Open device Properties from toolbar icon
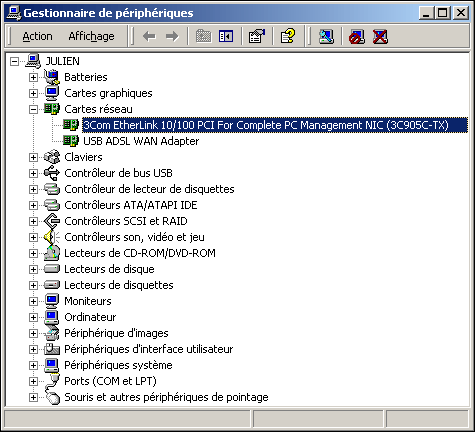This screenshot has width=475, height=432. pos(257,36)
